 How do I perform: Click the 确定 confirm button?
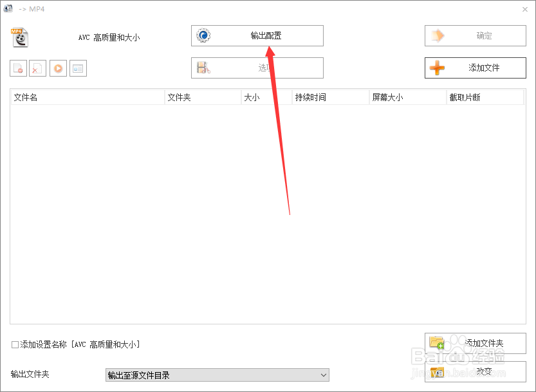(x=475, y=35)
